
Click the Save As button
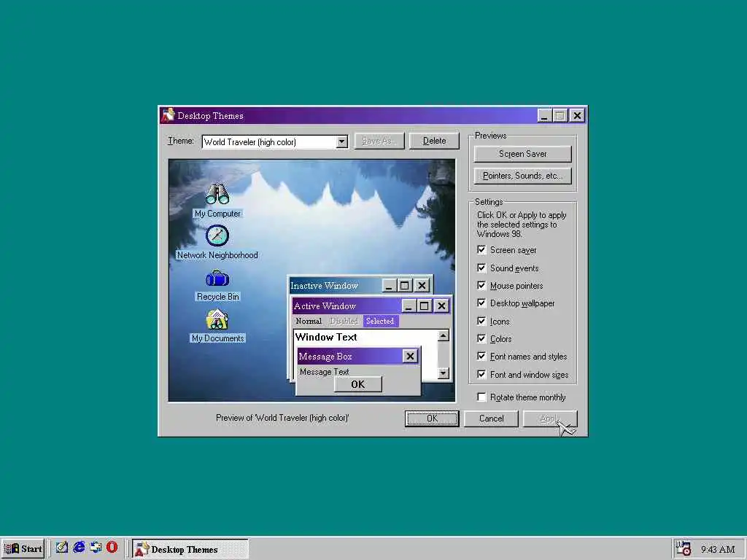click(x=379, y=141)
